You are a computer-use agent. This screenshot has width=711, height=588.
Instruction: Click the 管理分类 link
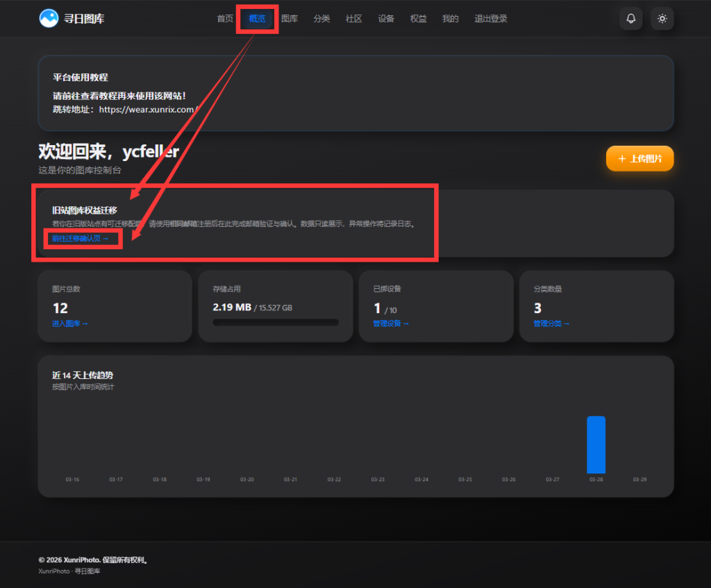[x=551, y=324]
